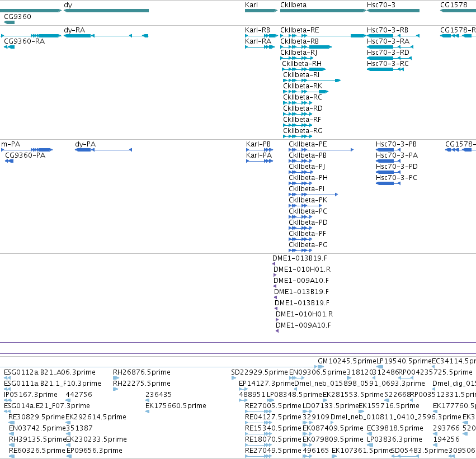Click the CkIIbeta-PH protein
The image size is (476, 459).
click(308, 178)
